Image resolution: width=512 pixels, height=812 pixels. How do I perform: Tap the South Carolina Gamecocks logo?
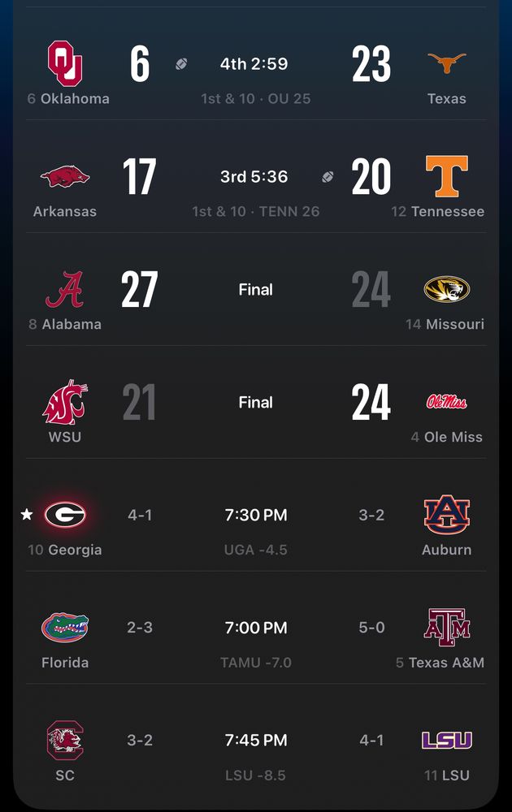[65, 740]
